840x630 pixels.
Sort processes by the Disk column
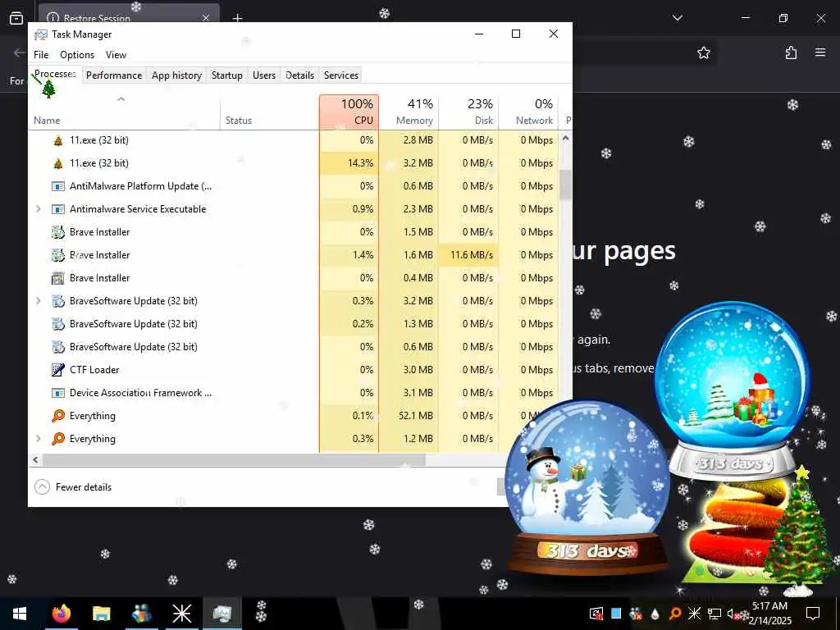click(x=468, y=112)
